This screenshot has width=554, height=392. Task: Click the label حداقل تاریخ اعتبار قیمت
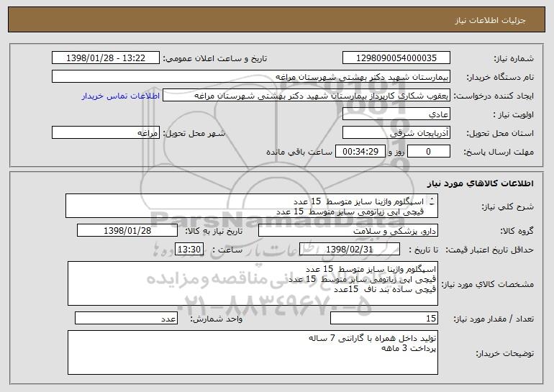(x=490, y=250)
